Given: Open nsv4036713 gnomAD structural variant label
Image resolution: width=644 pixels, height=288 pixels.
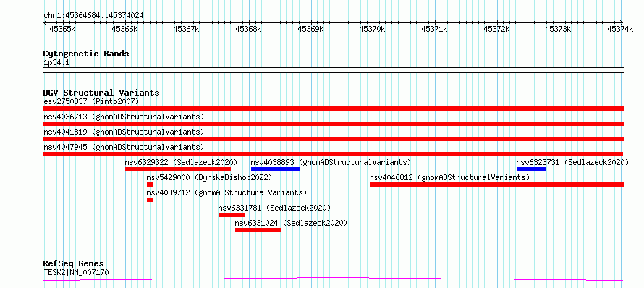Looking at the screenshot, I should pos(124,117).
